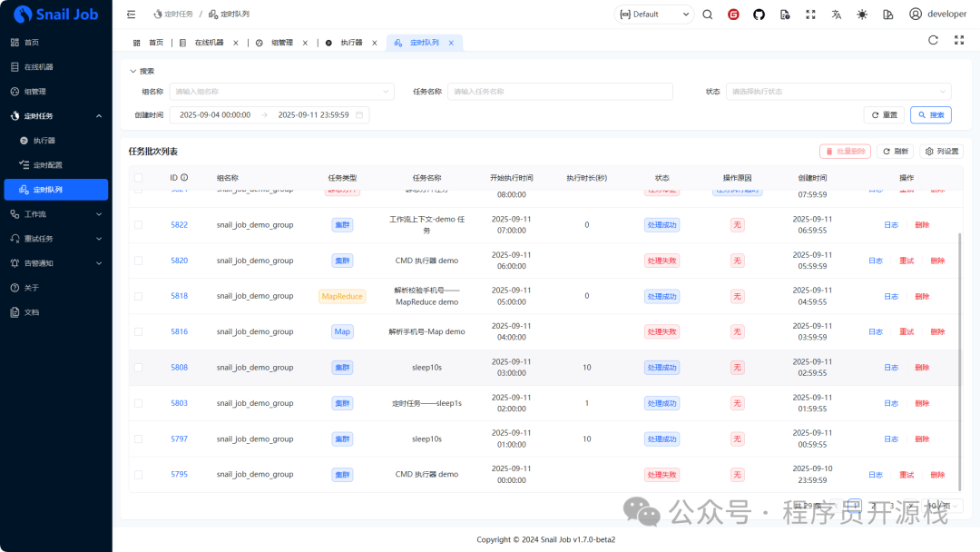Click the page reload icon above tabs
Screen dimensions: 980x552
(x=933, y=40)
